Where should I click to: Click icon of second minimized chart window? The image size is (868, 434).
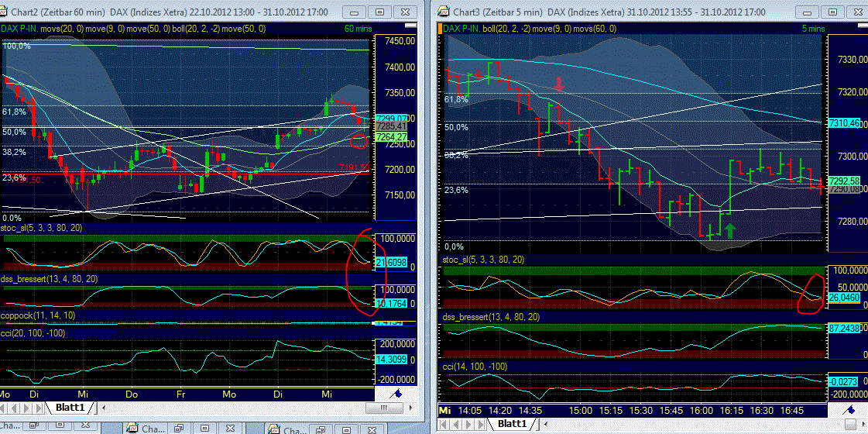[133, 427]
